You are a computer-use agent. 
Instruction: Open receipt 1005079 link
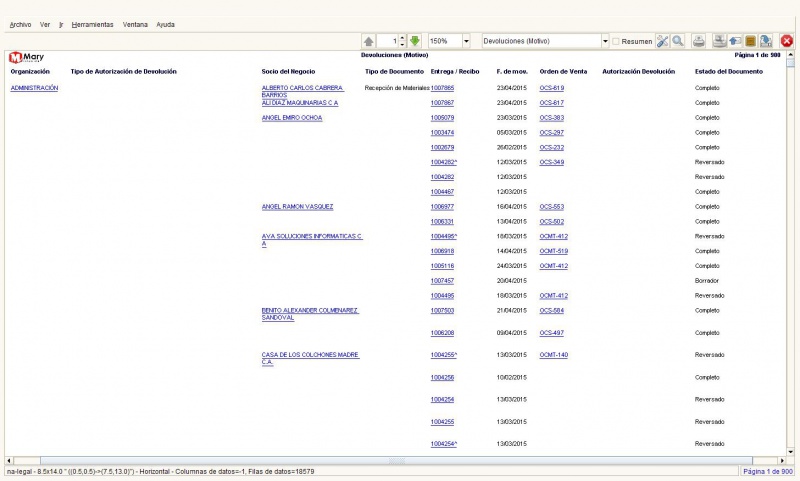pos(442,118)
